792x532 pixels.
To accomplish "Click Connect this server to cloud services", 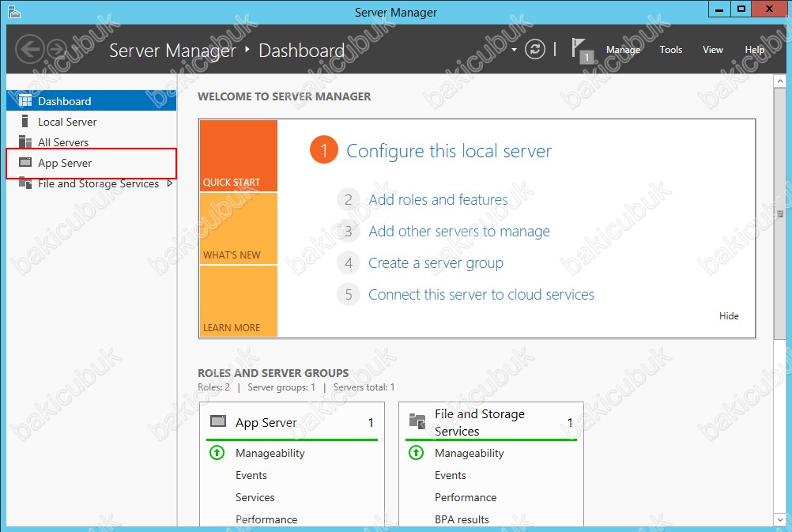I will 481,295.
